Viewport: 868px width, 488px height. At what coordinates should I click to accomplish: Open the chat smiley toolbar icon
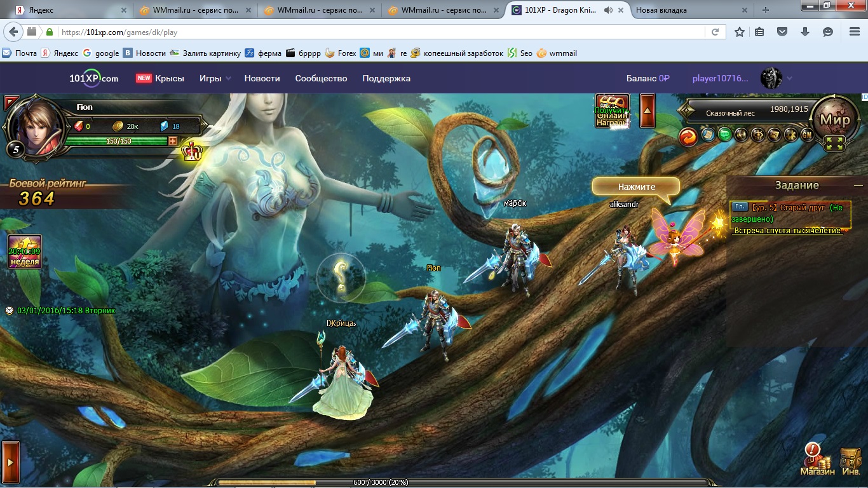tap(828, 32)
